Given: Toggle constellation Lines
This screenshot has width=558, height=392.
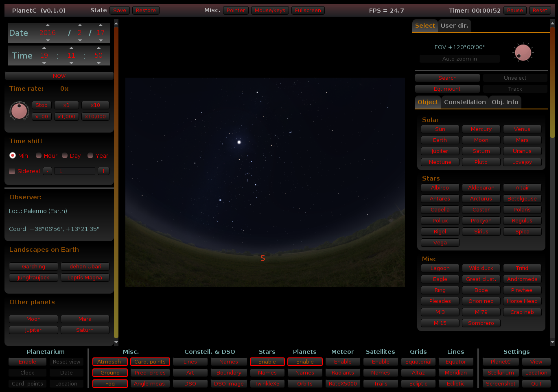Looking at the screenshot, I should (x=190, y=362).
